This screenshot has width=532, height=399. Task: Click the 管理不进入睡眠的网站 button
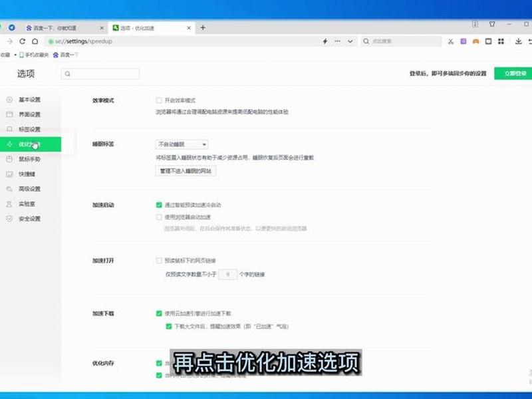click(186, 171)
